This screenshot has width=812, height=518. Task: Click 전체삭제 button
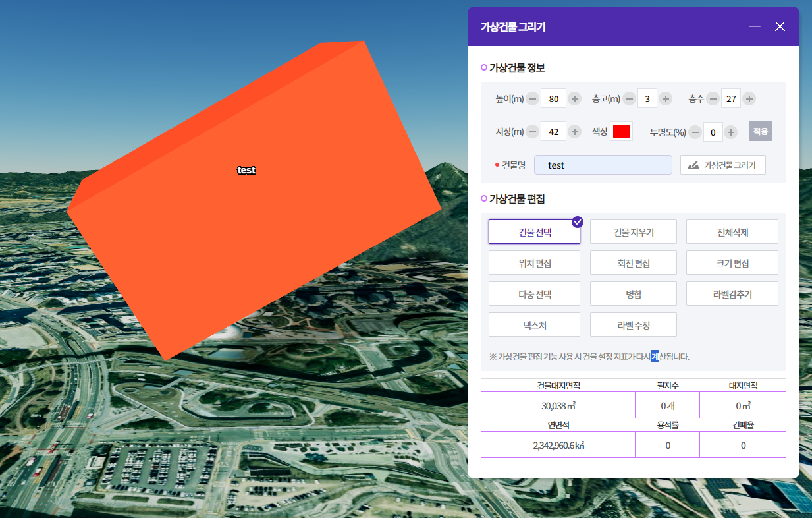(732, 232)
